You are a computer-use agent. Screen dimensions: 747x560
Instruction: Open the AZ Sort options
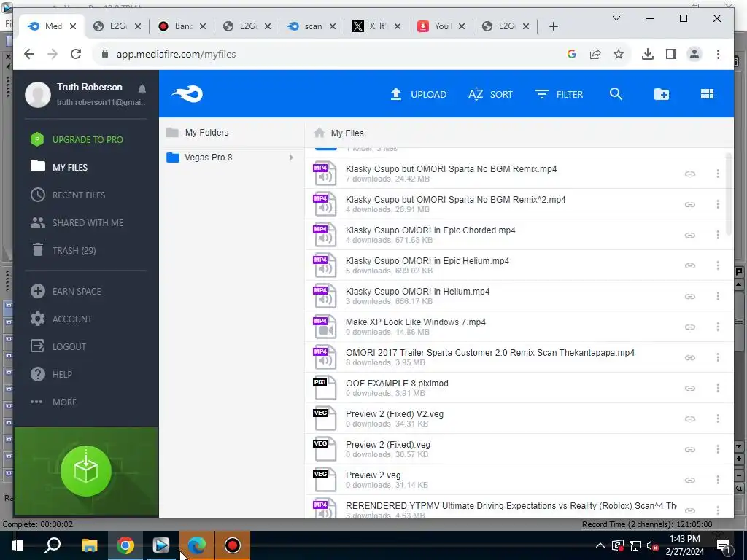(490, 94)
